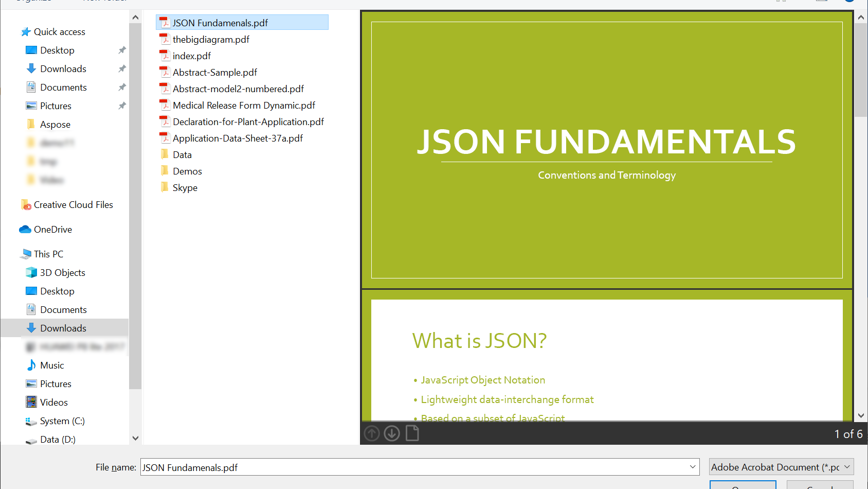Click the page icon in preview toolbar

click(x=412, y=434)
